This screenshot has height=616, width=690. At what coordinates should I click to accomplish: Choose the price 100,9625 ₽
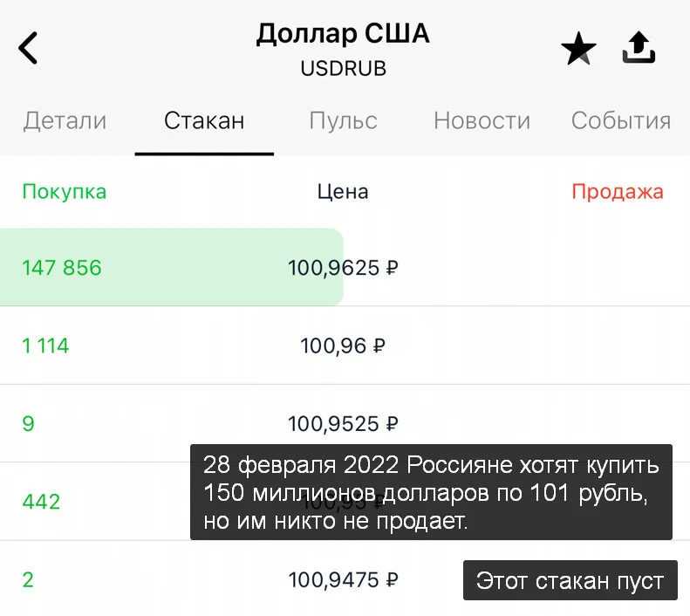(x=343, y=268)
